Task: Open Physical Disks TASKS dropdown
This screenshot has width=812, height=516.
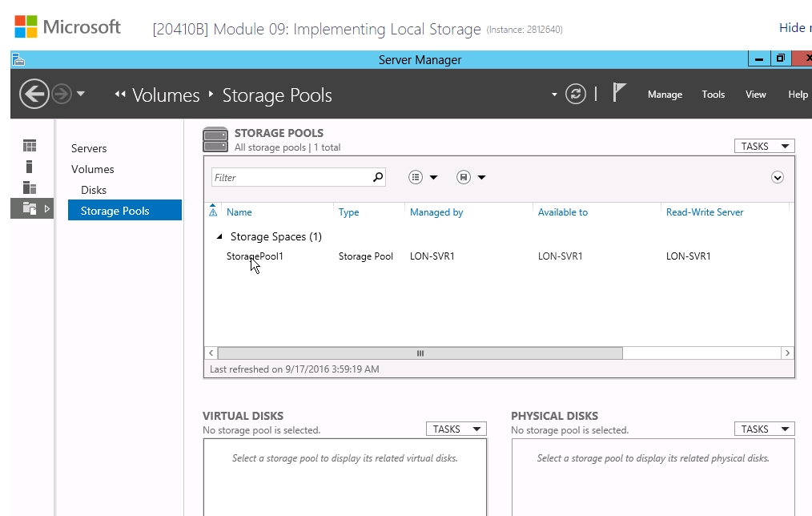Action: point(765,429)
